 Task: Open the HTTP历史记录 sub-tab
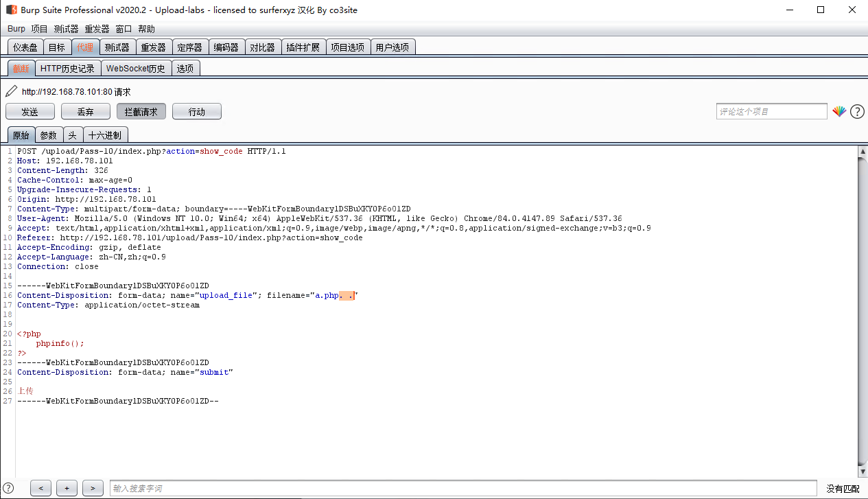67,69
